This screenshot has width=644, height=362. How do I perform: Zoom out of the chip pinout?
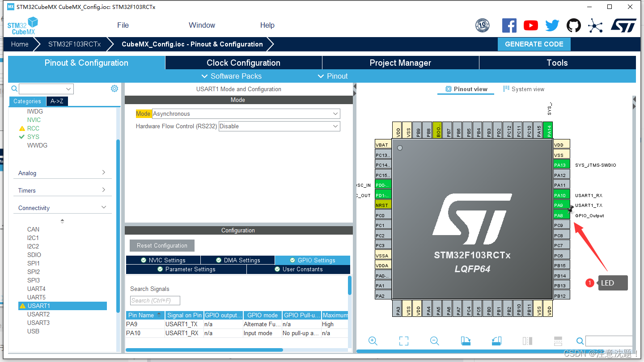[x=434, y=341]
